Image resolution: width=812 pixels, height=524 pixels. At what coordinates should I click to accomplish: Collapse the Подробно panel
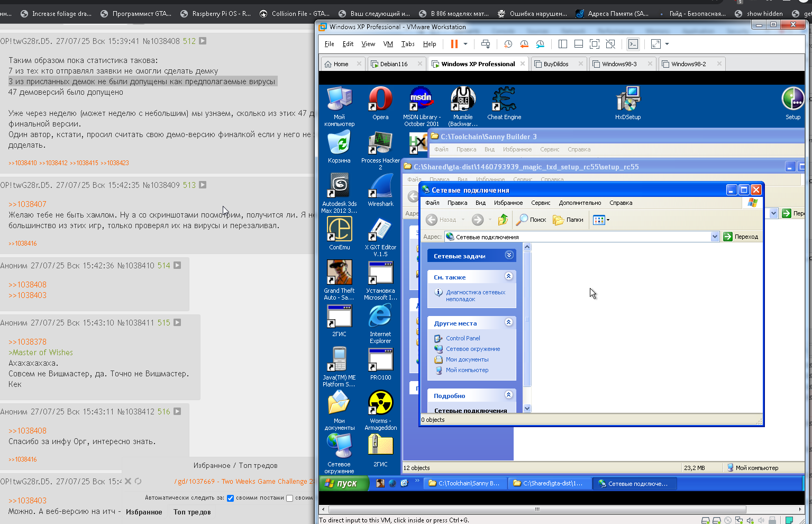508,395
